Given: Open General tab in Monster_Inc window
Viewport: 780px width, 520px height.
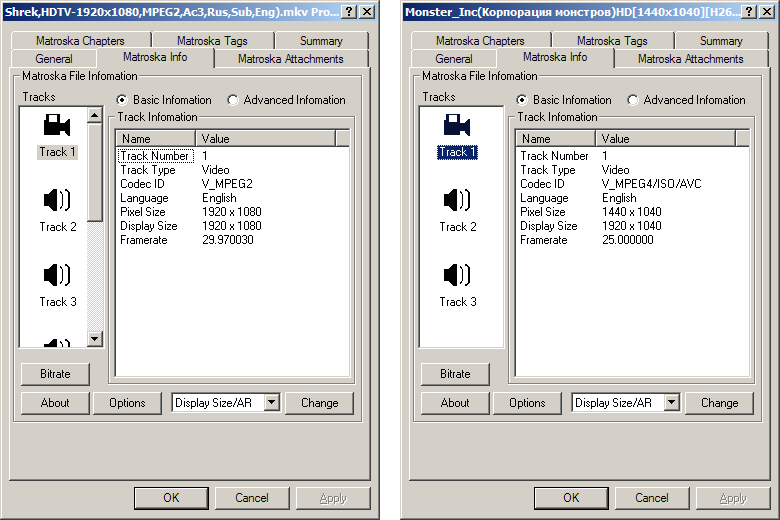Looking at the screenshot, I should [x=454, y=59].
